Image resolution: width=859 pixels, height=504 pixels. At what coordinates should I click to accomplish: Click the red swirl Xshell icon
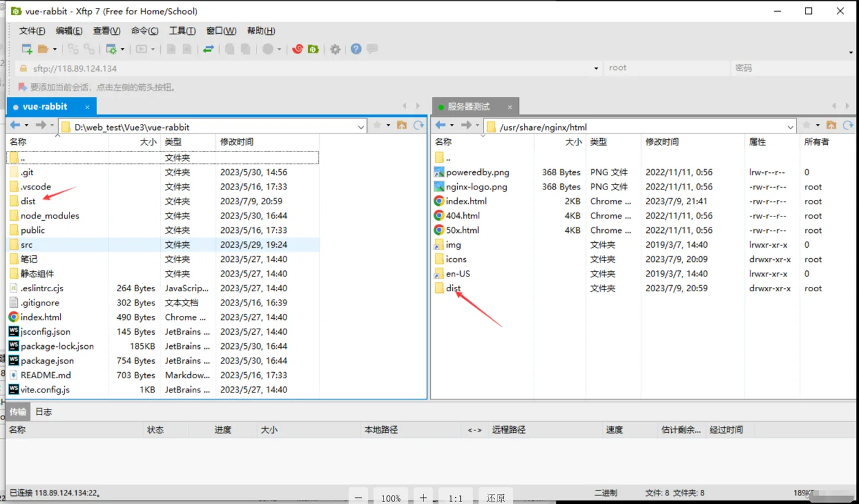pos(298,49)
